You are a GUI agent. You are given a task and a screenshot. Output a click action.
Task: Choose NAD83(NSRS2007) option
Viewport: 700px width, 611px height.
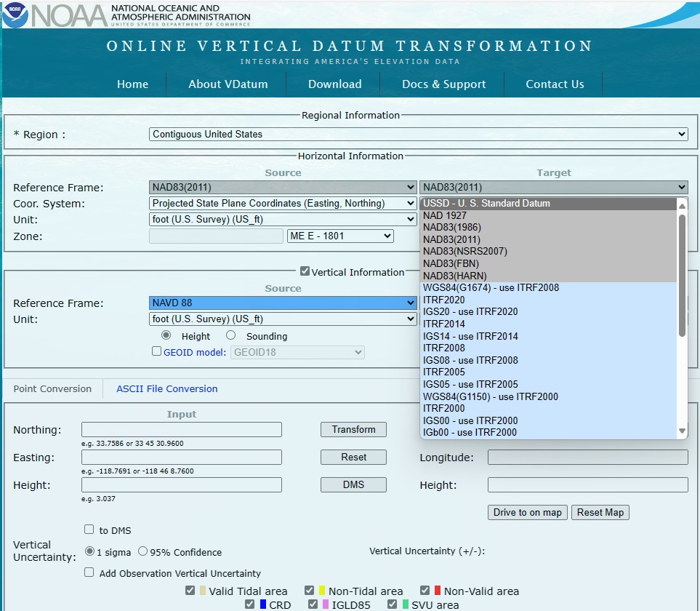coord(548,252)
